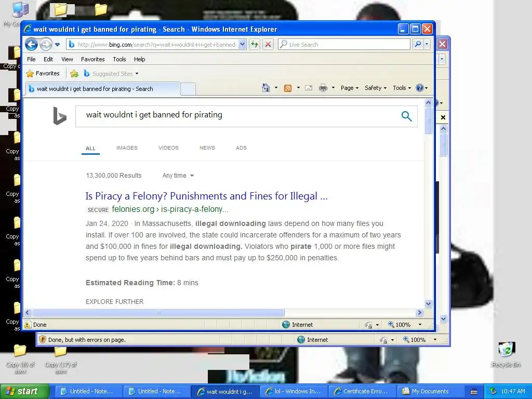Click the vertical scrollbar down arrow
The width and height of the screenshot is (532, 399).
pyautogui.click(x=428, y=303)
